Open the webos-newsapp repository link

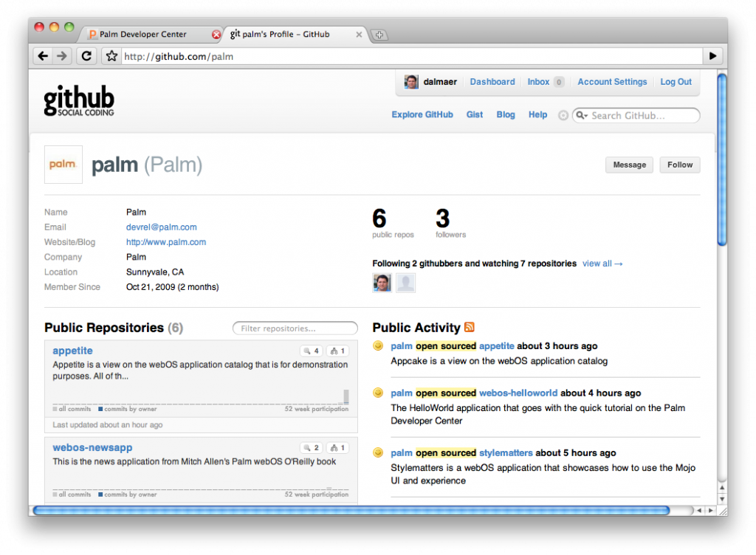point(92,447)
